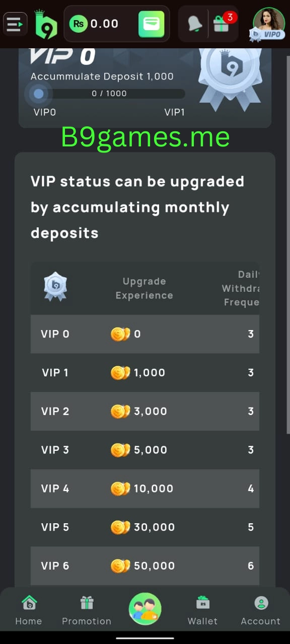This screenshot has height=644, width=290.
Task: Tap the profile avatar with VIP0 badge
Action: [268, 24]
